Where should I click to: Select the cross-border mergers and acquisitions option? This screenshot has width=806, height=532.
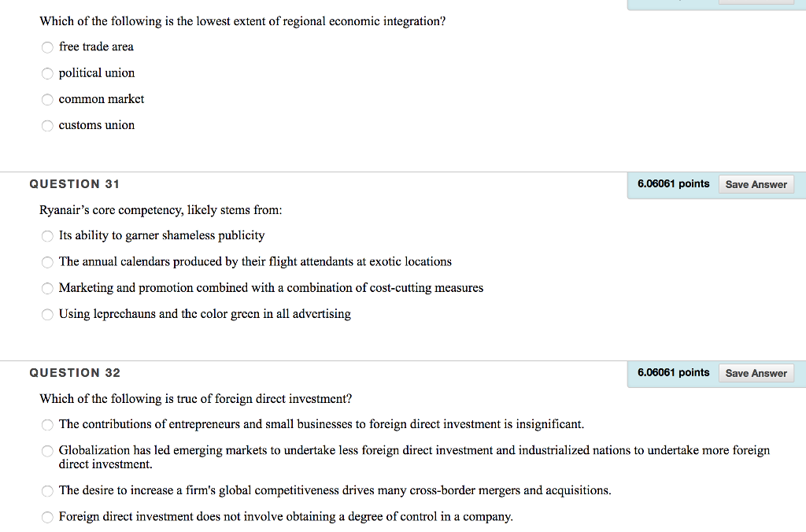coord(47,490)
